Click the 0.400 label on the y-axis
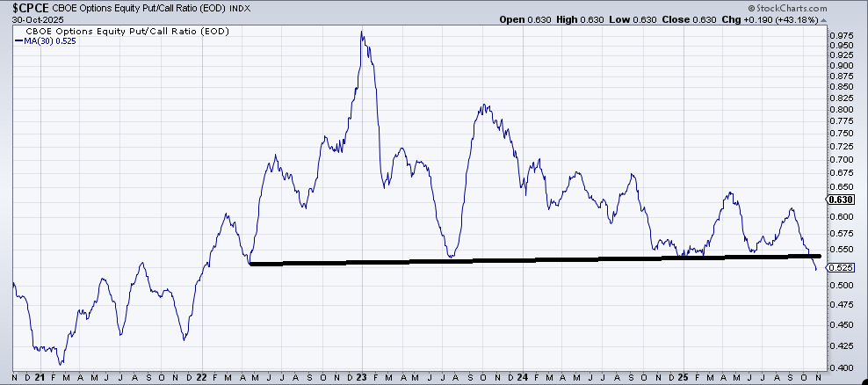 tap(841, 367)
